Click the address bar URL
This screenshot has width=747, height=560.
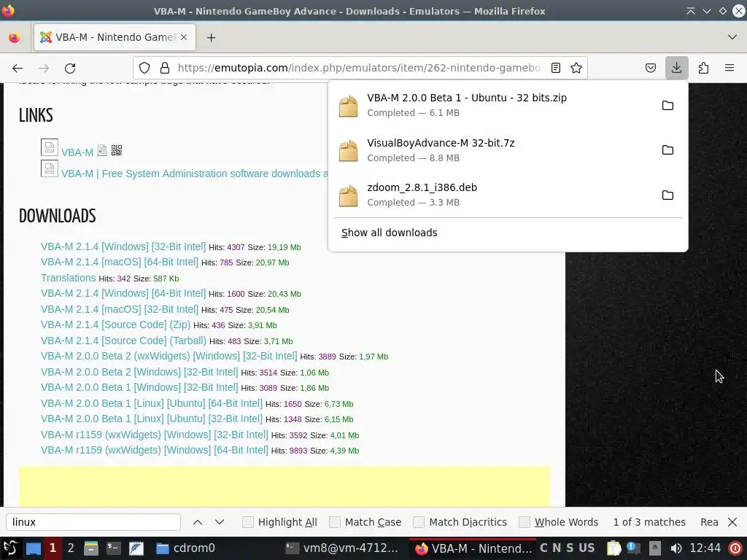pyautogui.click(x=358, y=68)
